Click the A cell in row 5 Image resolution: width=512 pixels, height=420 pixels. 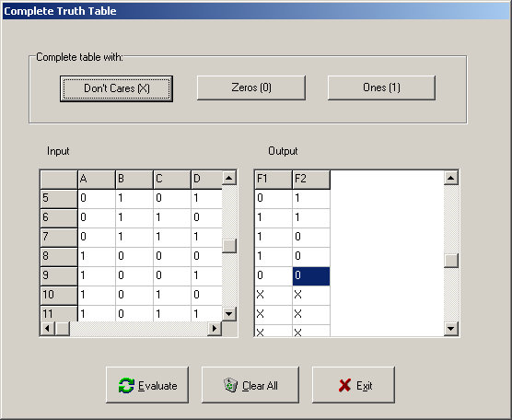click(97, 199)
